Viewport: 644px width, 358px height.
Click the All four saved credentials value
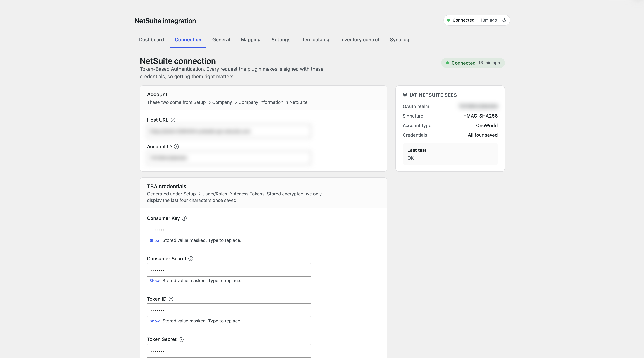[x=482, y=135]
